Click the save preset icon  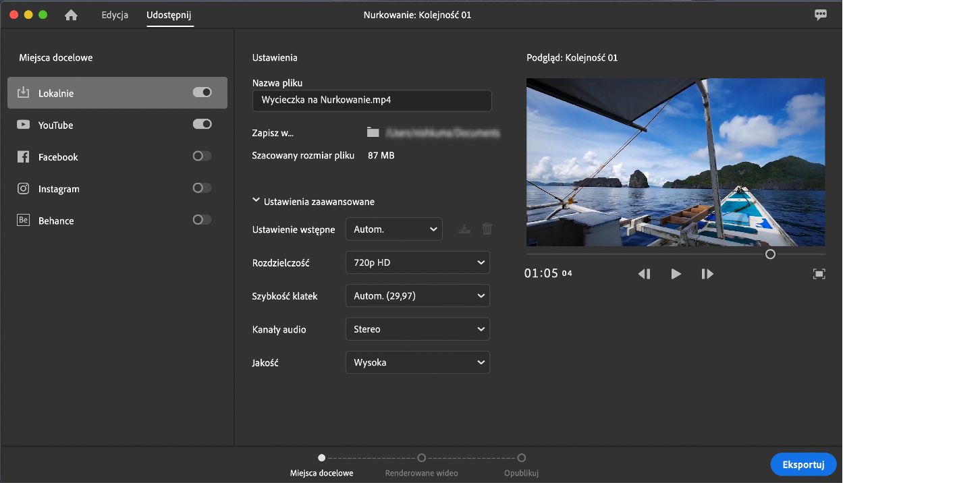coord(464,229)
